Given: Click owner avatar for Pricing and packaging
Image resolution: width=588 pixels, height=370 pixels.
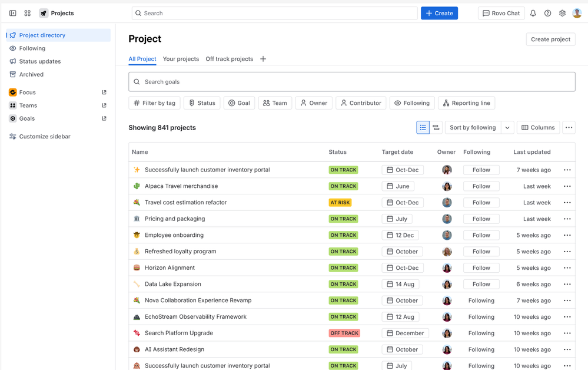Looking at the screenshot, I should [x=447, y=219].
